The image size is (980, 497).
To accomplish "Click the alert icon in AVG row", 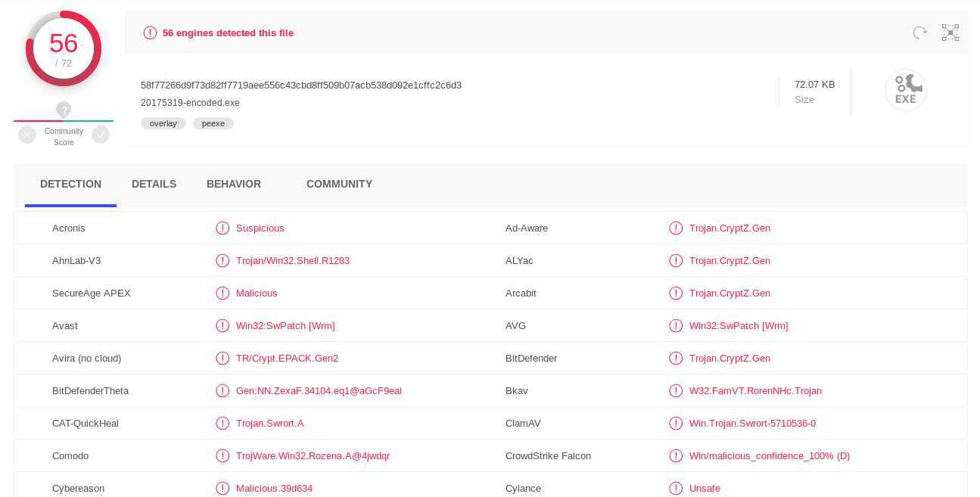I will pyautogui.click(x=676, y=325).
